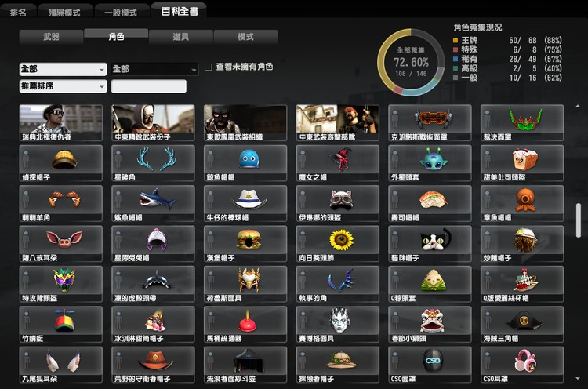Select the 賽博格面具 cyborg mask
The image size is (588, 389).
337,325
